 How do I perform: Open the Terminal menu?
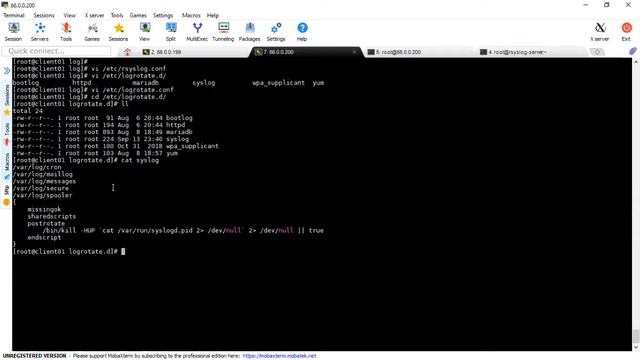14,15
